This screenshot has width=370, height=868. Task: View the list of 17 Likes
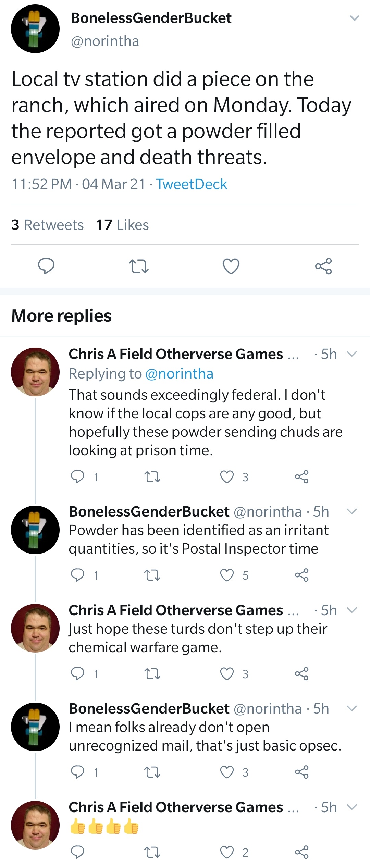tap(122, 225)
